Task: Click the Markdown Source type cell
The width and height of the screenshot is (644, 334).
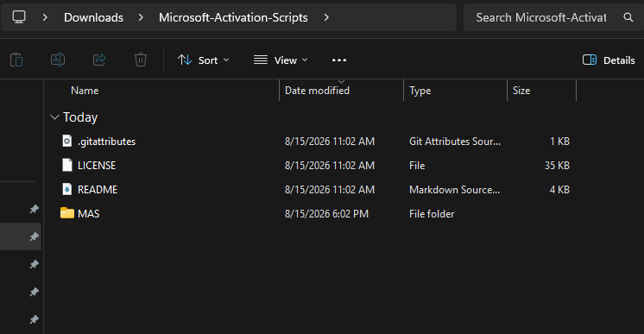Action: (x=454, y=189)
